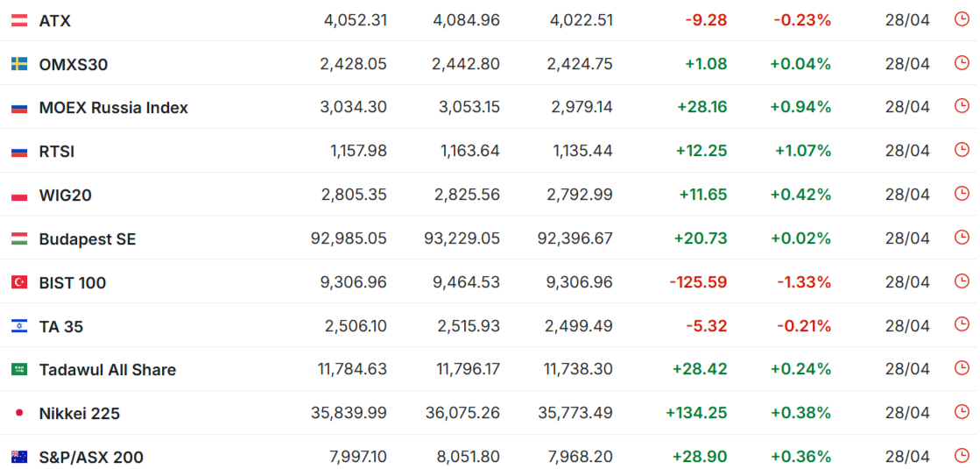Click the Australian flag beside S&P/ASX 200
980x469 pixels.
pyautogui.click(x=19, y=457)
